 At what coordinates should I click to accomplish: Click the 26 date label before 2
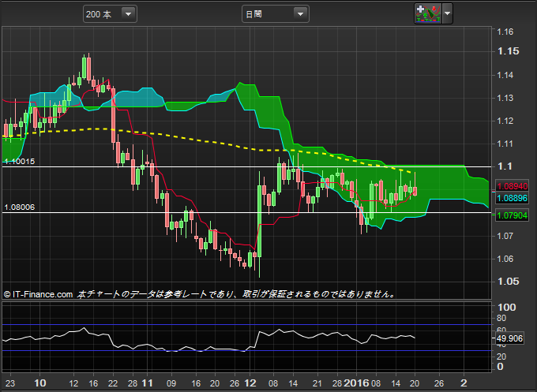(439, 383)
